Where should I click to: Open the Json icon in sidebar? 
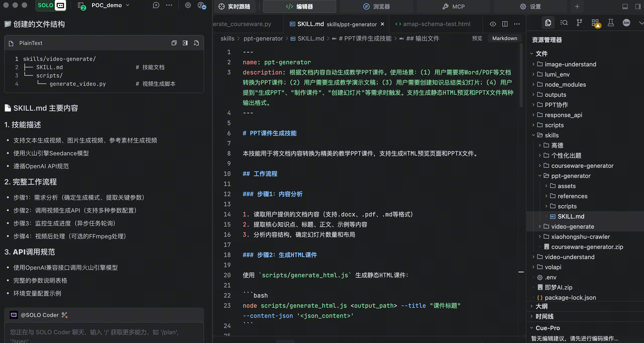(x=626, y=23)
